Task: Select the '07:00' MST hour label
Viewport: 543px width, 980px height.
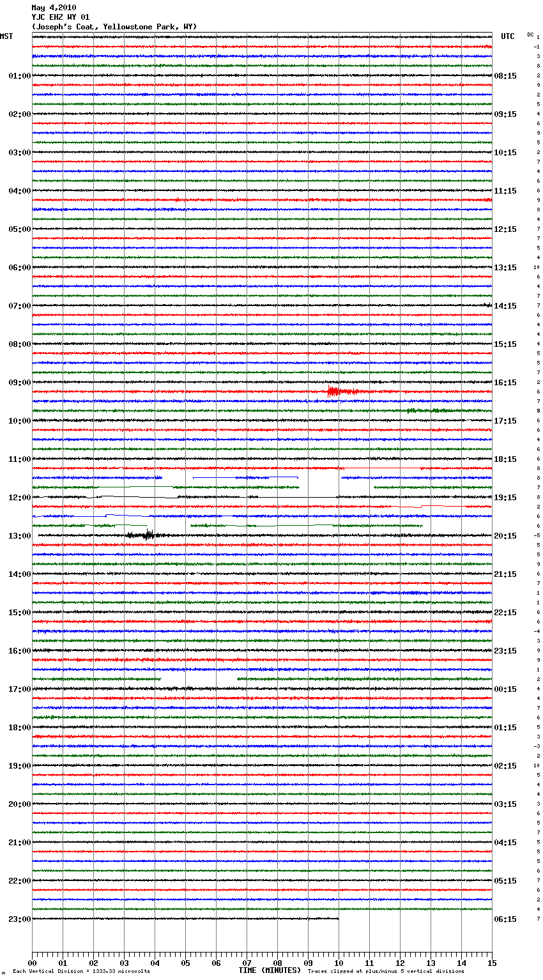Action: 20,306
